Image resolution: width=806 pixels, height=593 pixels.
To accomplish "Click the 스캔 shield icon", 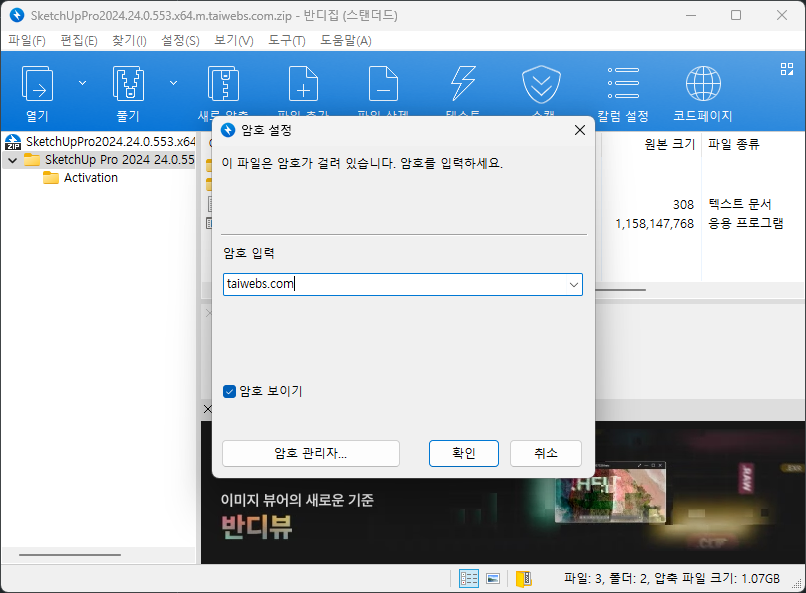I will (541, 84).
